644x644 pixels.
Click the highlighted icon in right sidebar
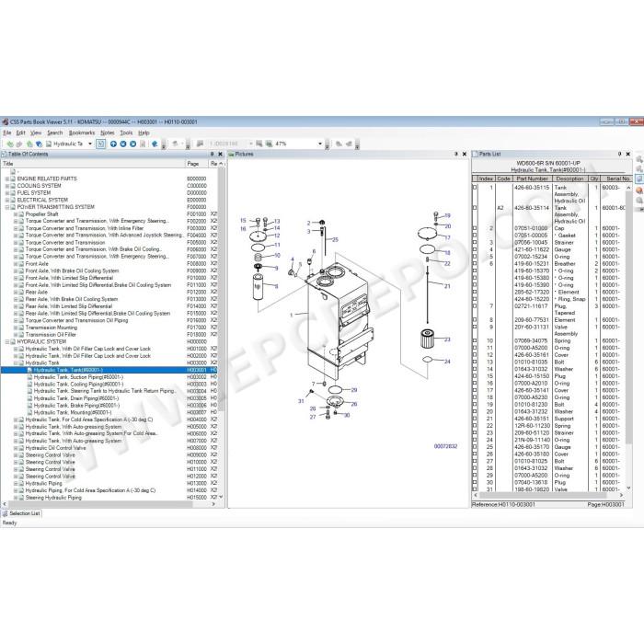639,179
